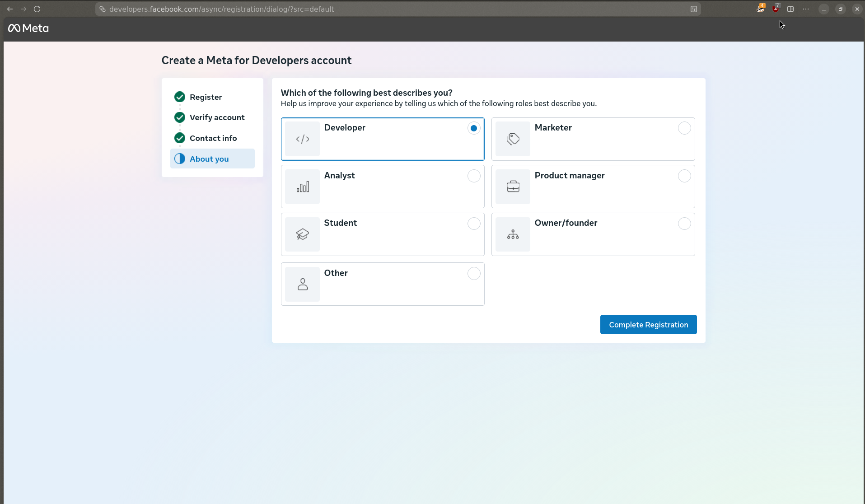
Task: Click the 'Which of the following best describes you?' question
Action: pos(367,93)
